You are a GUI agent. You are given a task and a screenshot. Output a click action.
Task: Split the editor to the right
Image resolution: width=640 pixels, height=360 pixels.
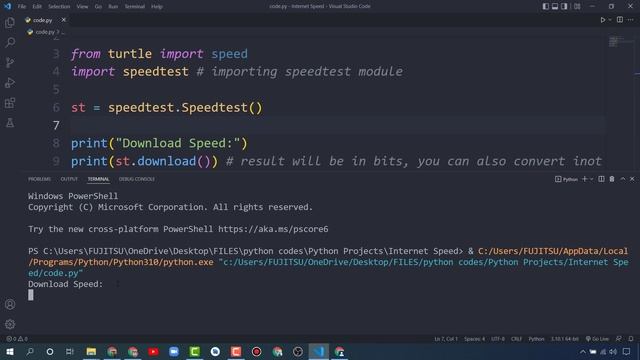coord(620,20)
